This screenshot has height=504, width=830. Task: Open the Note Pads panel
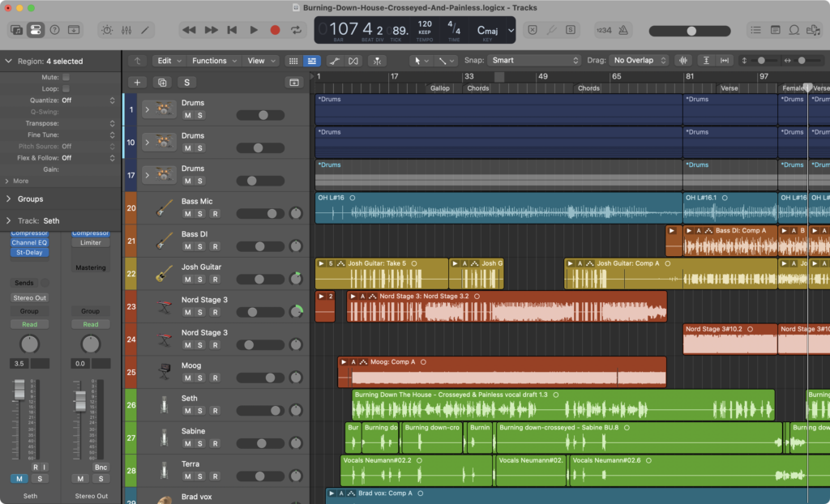click(775, 29)
